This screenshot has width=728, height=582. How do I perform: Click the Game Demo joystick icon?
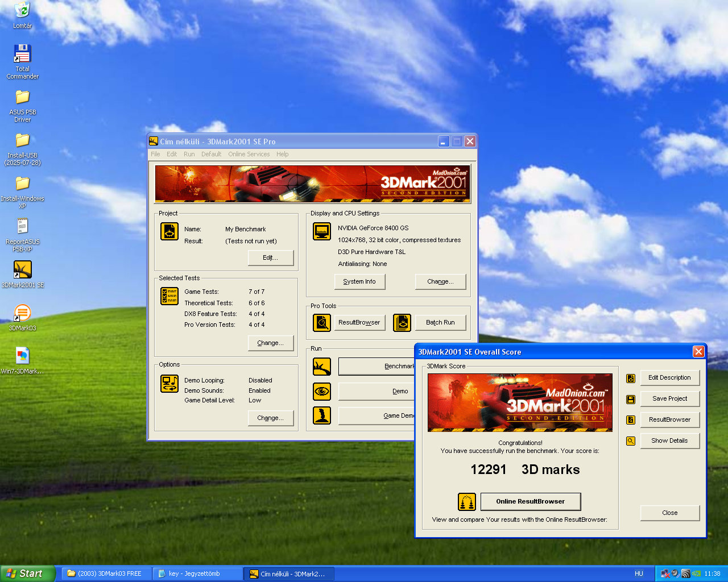pos(322,415)
